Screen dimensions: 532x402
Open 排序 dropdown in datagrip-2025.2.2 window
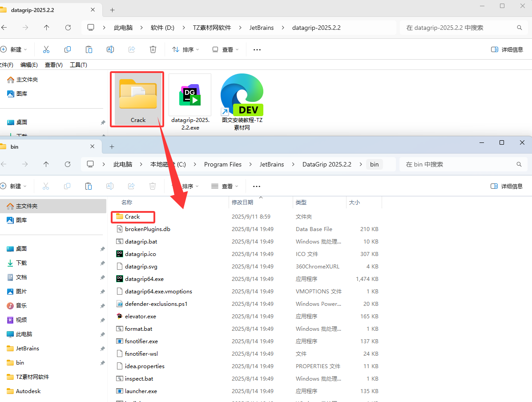tap(185, 49)
